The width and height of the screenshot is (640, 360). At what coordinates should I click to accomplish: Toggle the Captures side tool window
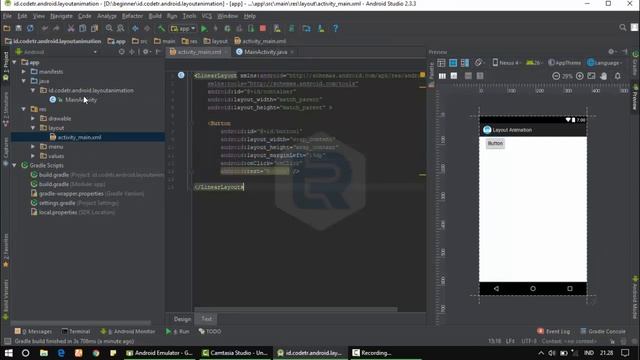6,151
